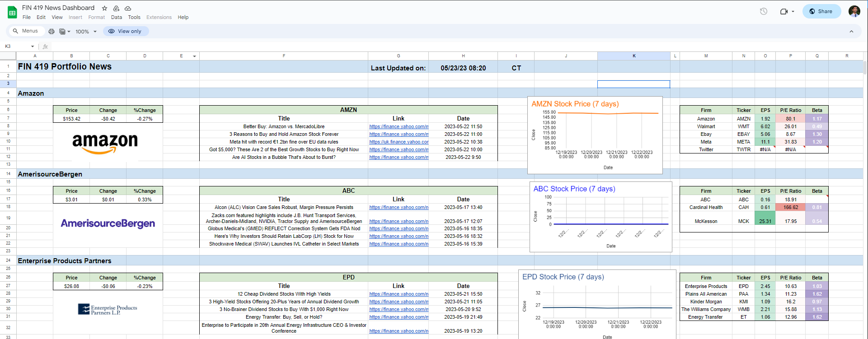Screen dimensions: 868x339
Task: Open the Tools menu
Action: point(134,17)
